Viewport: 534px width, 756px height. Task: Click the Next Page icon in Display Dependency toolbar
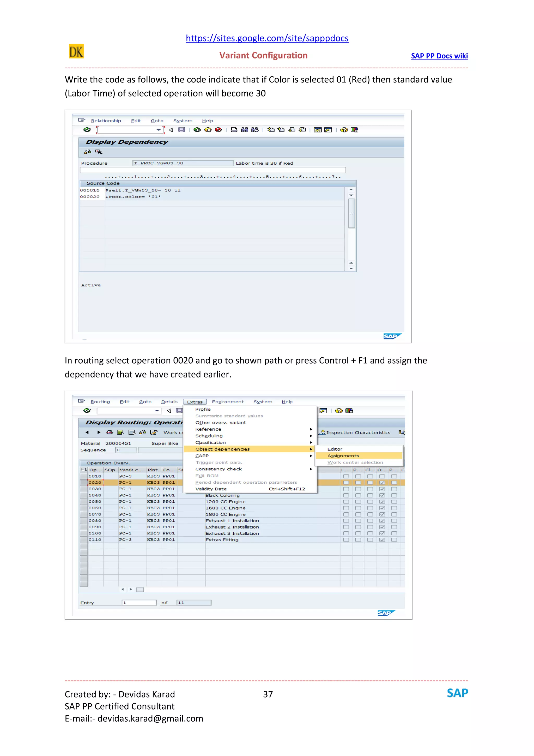pyautogui.click(x=292, y=130)
